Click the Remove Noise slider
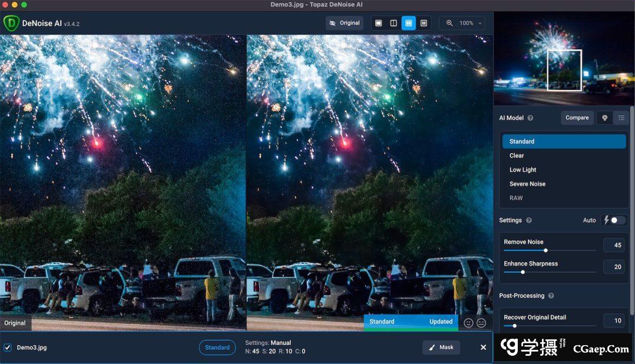The height and width of the screenshot is (364, 635). [545, 250]
